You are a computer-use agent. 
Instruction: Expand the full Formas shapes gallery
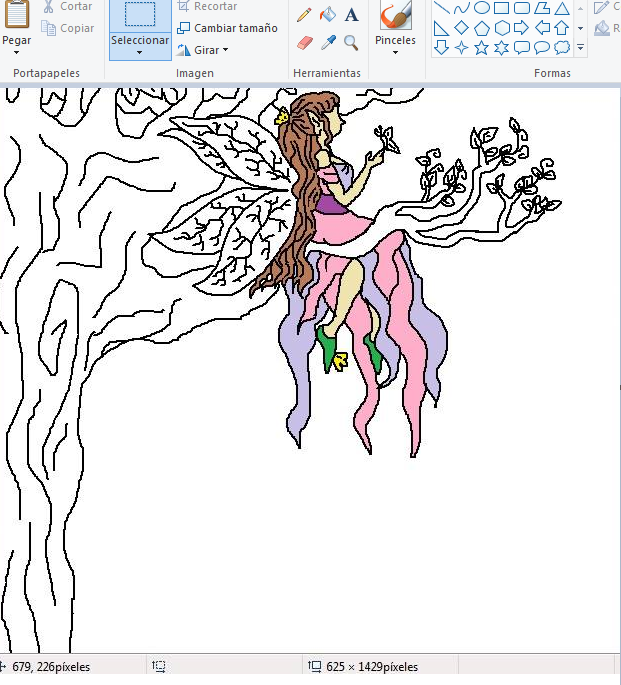pos(580,47)
